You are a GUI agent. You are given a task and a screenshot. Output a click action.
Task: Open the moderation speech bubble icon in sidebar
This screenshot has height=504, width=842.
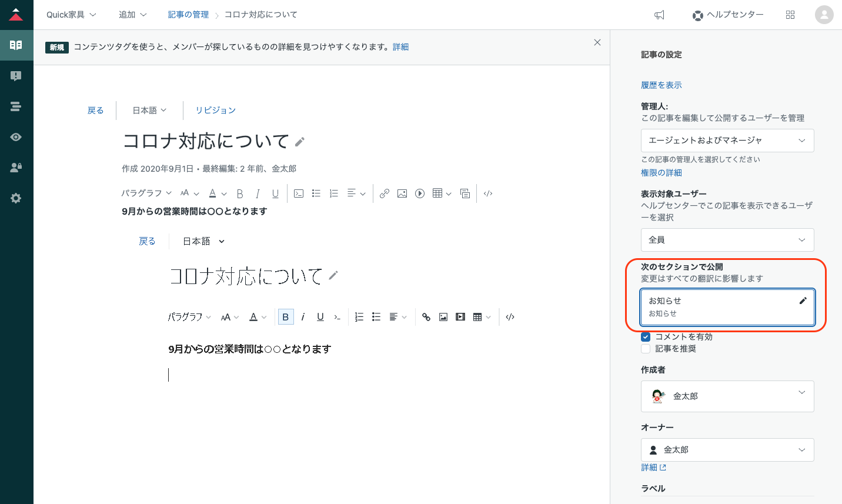pos(16,76)
